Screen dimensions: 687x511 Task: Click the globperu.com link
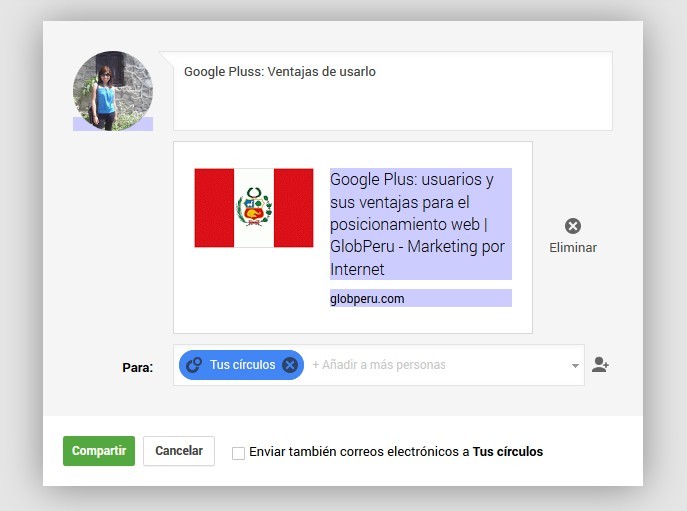pos(367,299)
